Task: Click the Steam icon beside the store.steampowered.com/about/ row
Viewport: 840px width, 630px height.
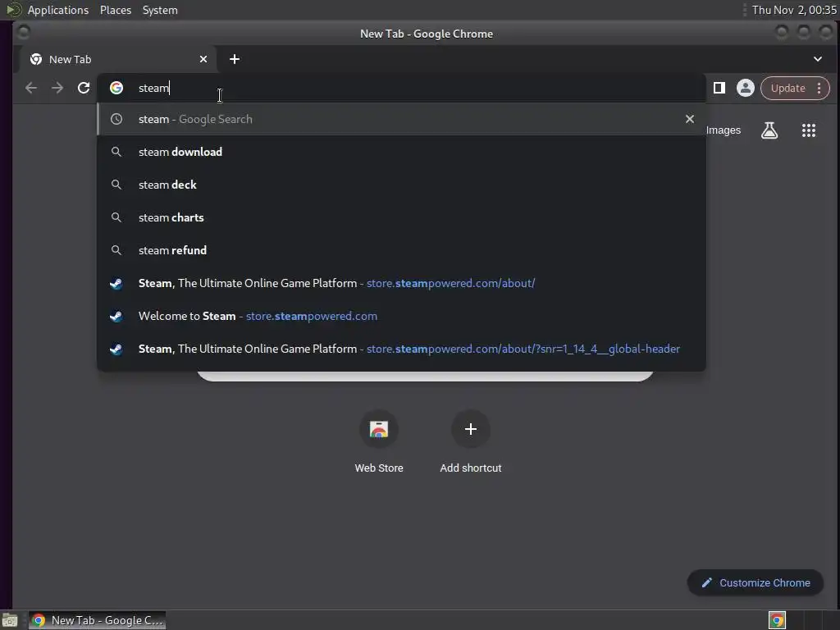Action: tap(116, 283)
